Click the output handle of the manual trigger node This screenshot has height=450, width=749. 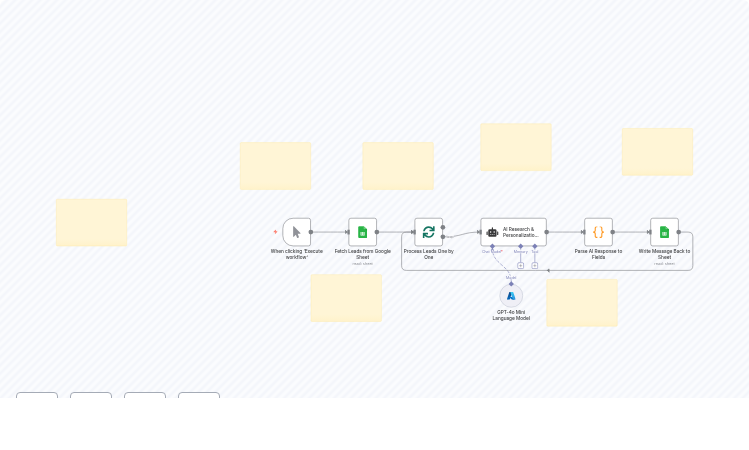point(311,232)
